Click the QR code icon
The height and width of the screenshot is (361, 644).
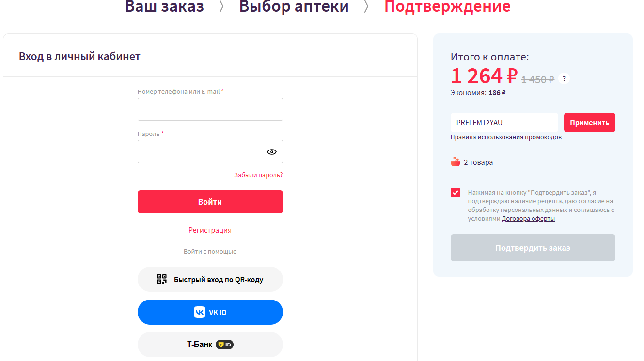162,279
